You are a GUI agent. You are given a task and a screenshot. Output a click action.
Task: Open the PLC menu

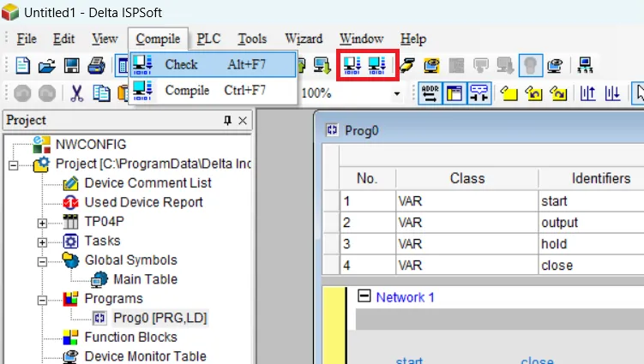pyautogui.click(x=208, y=39)
